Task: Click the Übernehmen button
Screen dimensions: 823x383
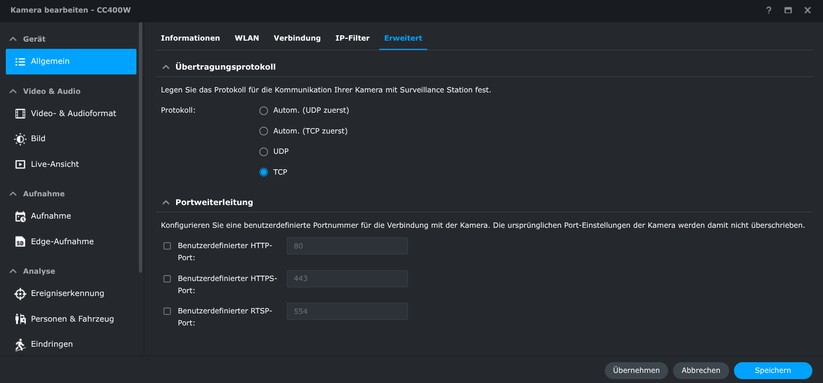Action: (x=636, y=370)
